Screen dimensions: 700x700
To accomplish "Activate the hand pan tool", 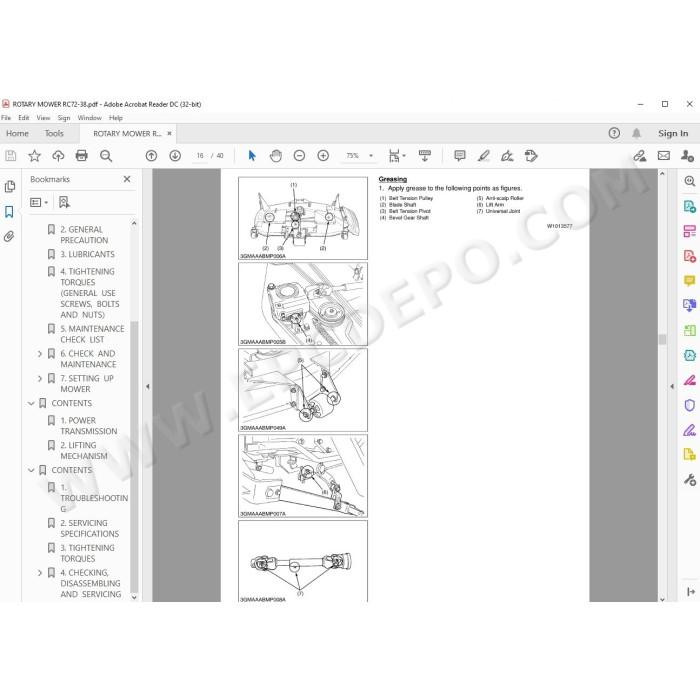I will (276, 156).
